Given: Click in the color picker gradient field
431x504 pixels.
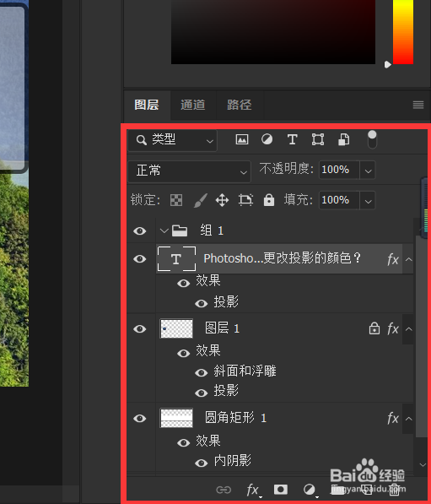Looking at the screenshot, I should click(x=273, y=32).
